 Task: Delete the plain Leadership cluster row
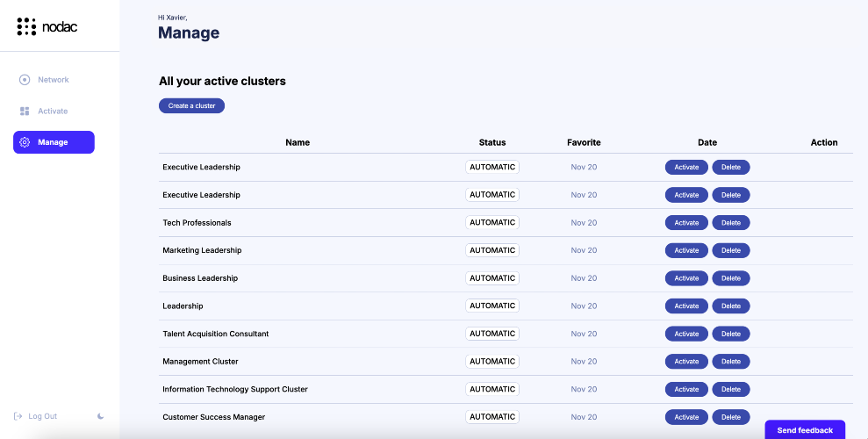pos(731,306)
